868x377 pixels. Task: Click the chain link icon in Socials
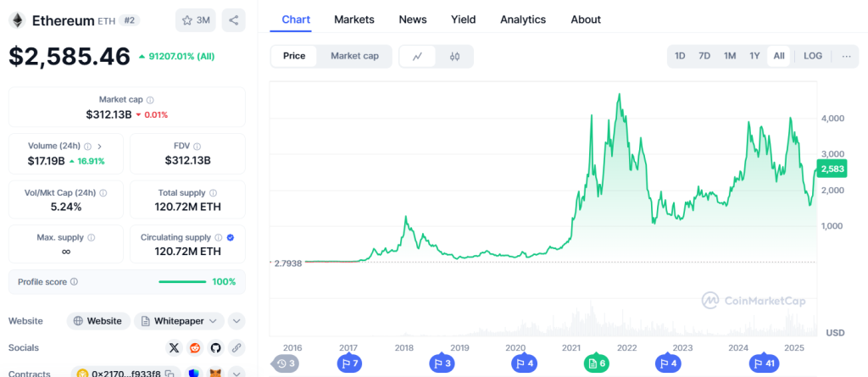click(236, 347)
